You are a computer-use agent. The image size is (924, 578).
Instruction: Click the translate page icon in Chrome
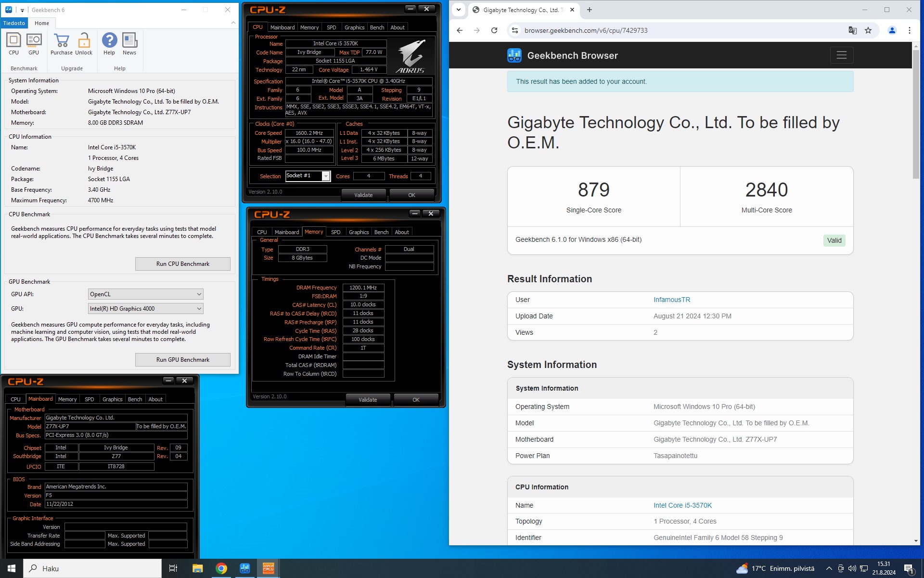[853, 30]
